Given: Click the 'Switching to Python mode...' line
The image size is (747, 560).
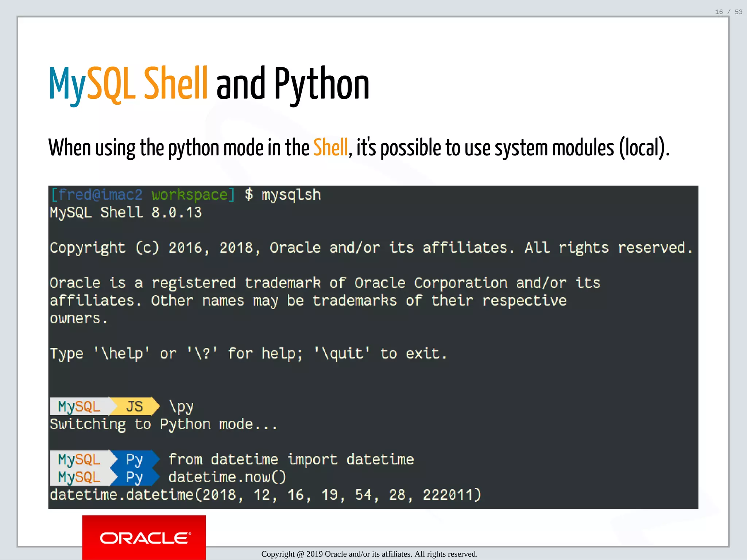Looking at the screenshot, I should click(x=164, y=424).
